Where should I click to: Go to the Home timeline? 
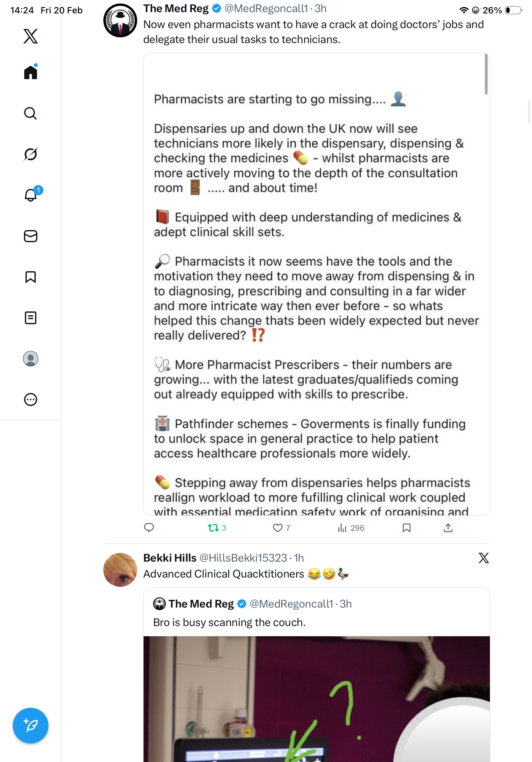tap(31, 72)
